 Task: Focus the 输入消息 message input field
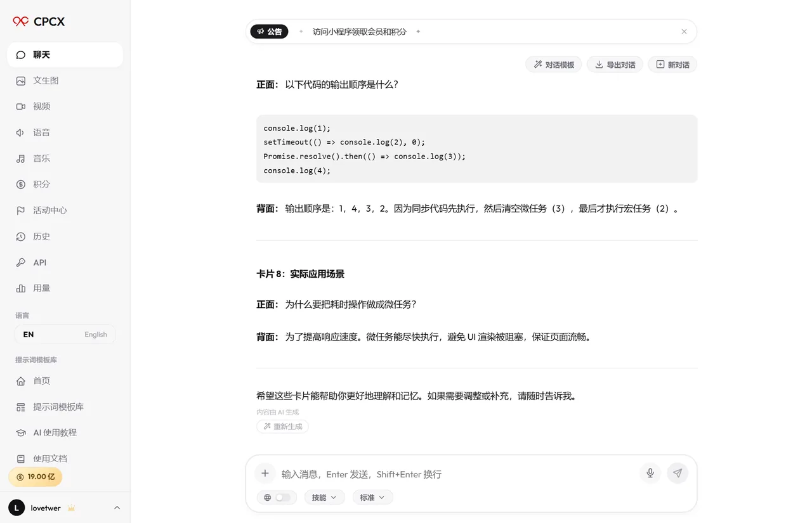[457, 474]
